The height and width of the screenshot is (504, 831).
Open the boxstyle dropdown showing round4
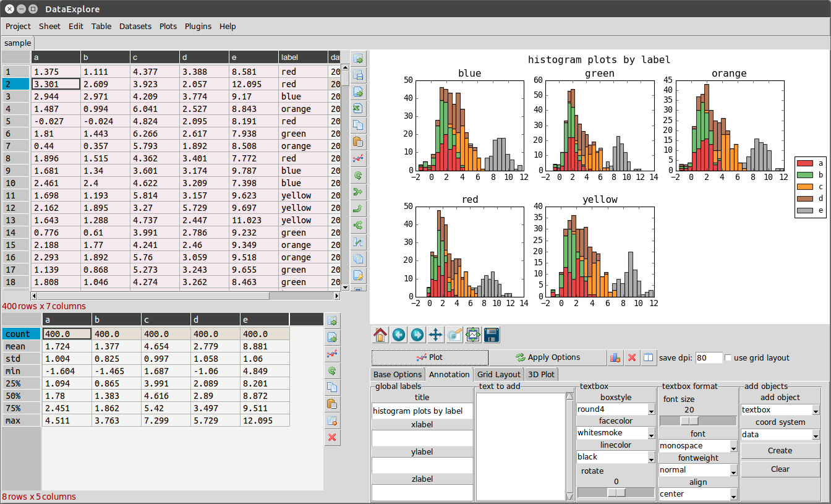[615, 409]
